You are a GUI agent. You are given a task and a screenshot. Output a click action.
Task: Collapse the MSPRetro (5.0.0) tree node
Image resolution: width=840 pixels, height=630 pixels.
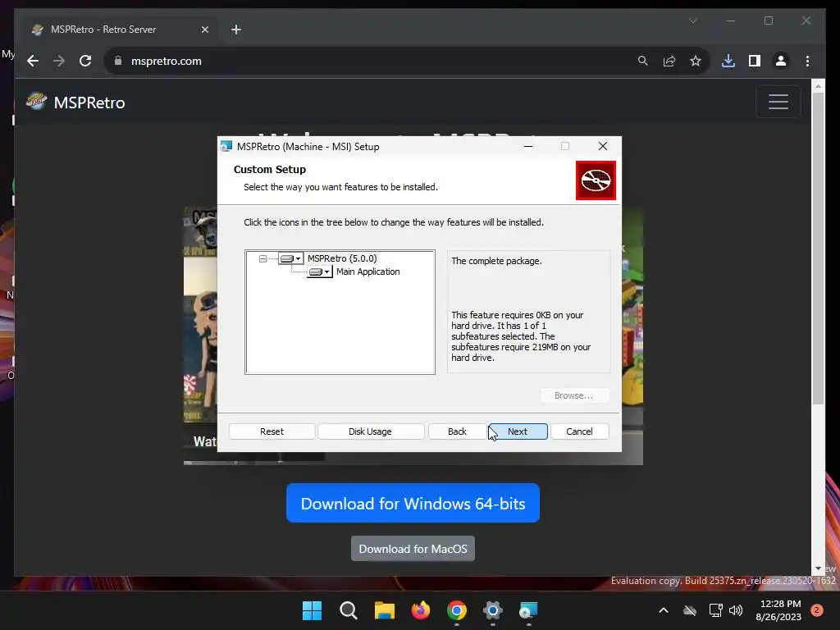click(x=262, y=258)
